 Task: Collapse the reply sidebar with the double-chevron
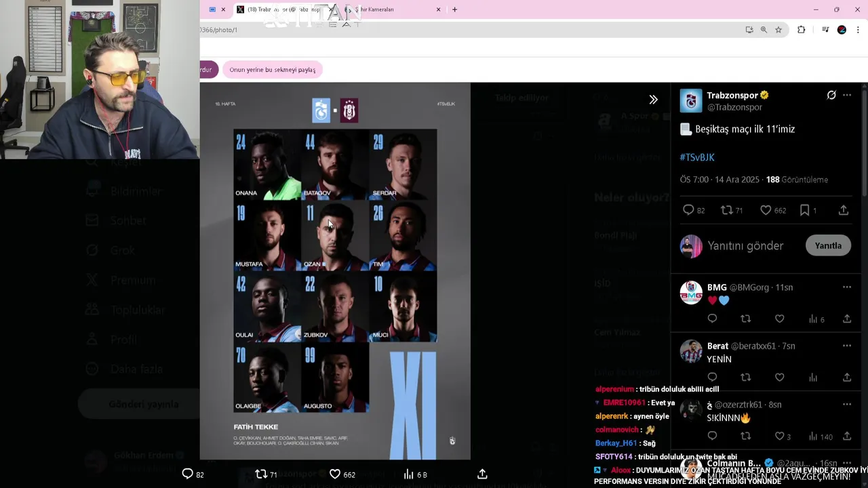(653, 100)
